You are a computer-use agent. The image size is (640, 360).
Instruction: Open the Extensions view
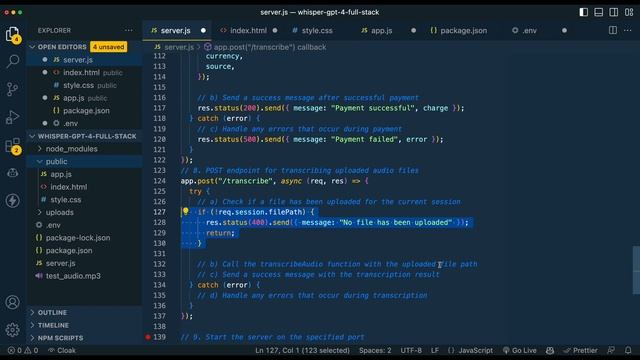point(13,146)
